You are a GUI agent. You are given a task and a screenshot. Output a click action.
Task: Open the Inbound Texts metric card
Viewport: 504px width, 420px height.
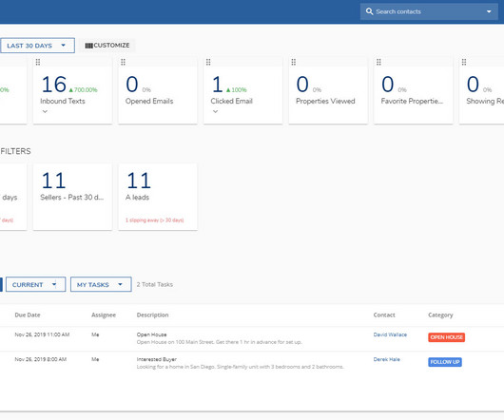(72, 91)
